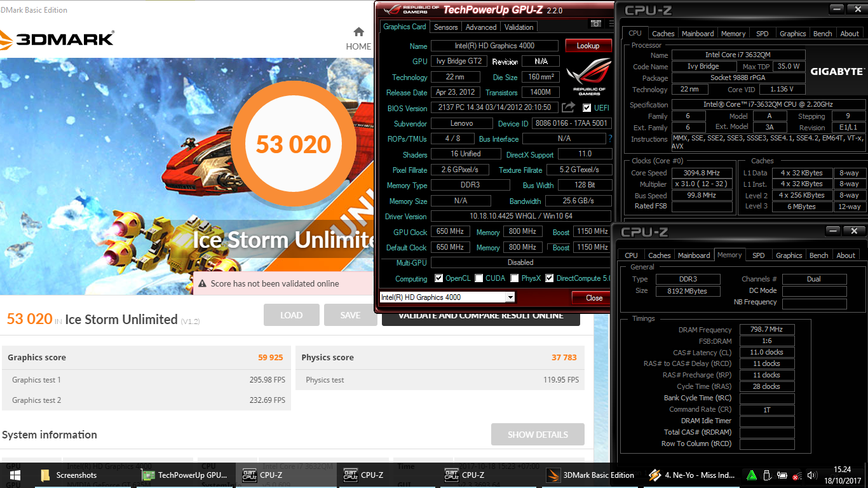Viewport: 868px width, 488px height.
Task: Switch to the 3DMark Basic Edition taskbar item
Action: coord(592,475)
